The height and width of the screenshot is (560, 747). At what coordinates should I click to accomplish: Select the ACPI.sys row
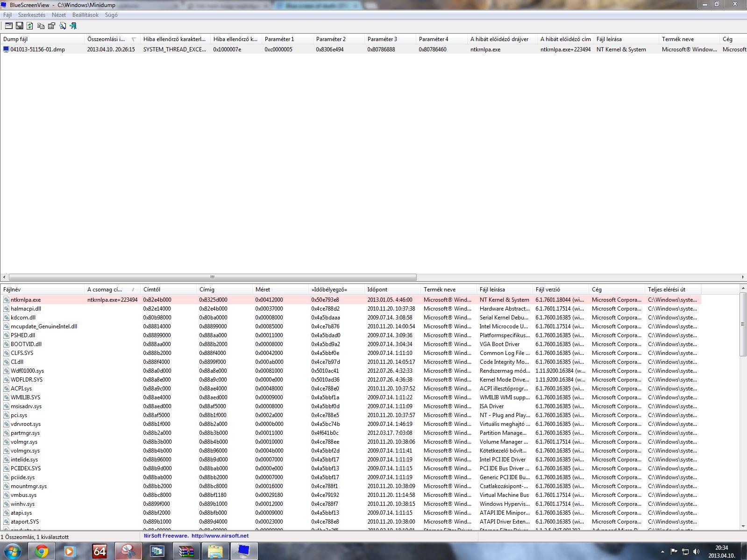[x=351, y=389]
